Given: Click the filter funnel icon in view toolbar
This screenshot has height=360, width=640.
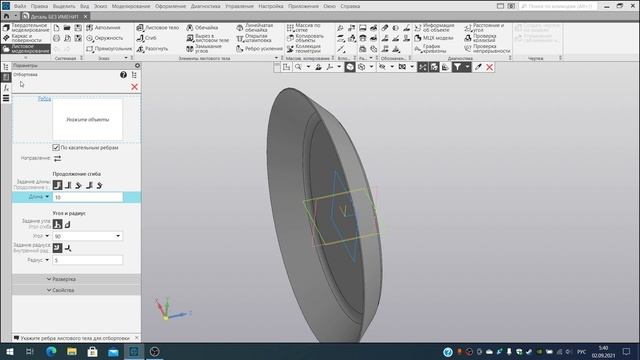Looking at the screenshot, I should [x=457, y=67].
